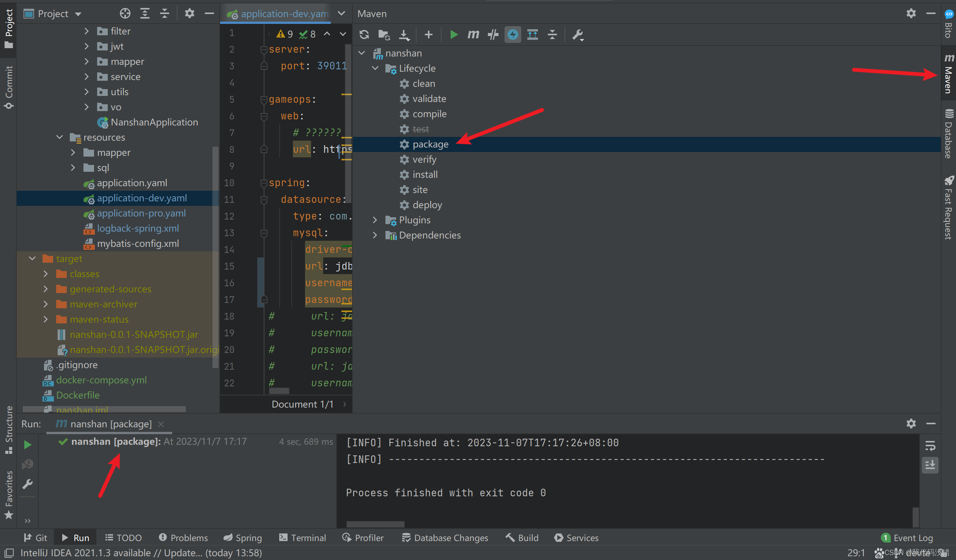Click Show Dependencies diagram icon
Screen dimensions: 956x560
pyautogui.click(x=533, y=35)
